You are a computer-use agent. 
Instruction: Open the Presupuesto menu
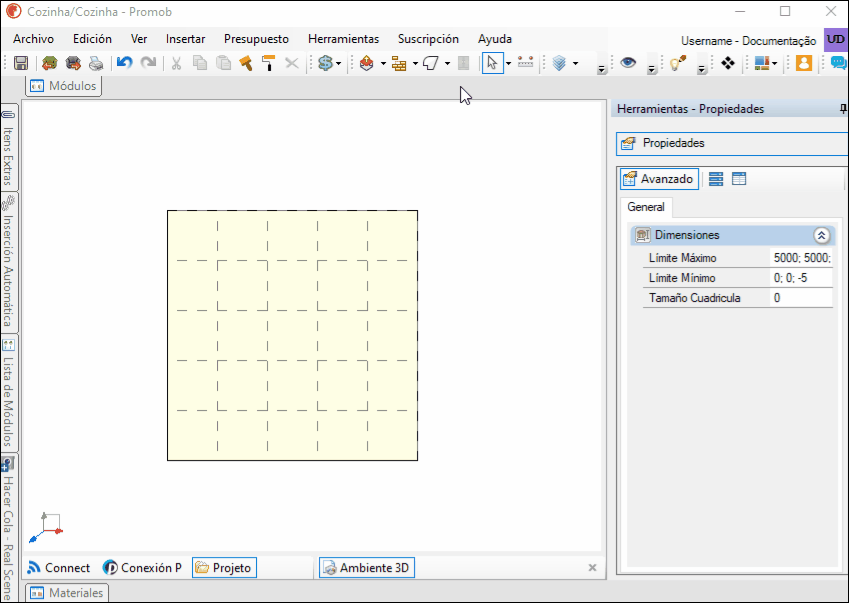tap(256, 39)
